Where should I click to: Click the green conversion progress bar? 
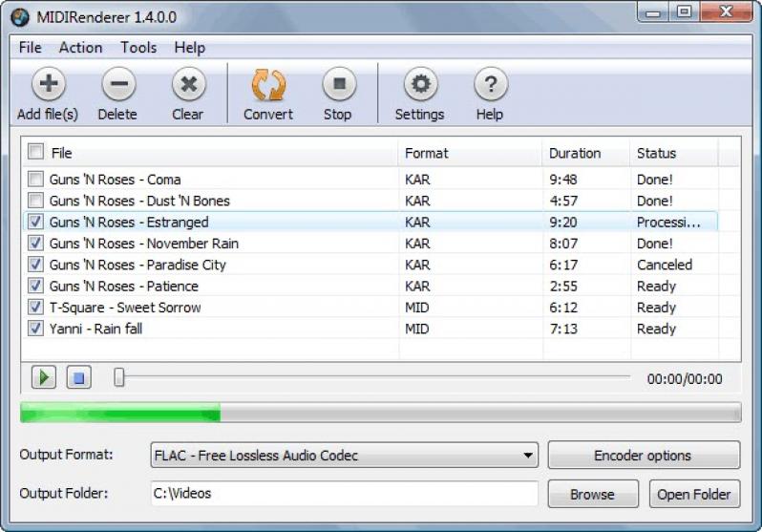(x=380, y=413)
